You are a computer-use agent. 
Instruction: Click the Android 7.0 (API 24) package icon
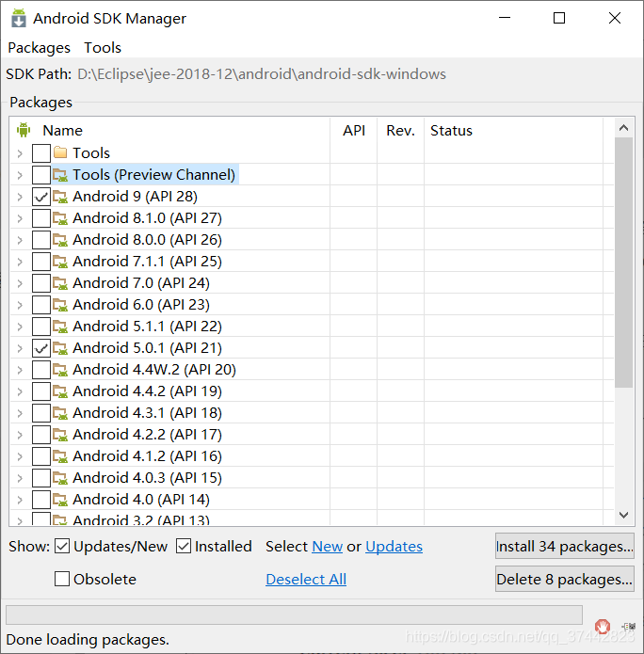60,283
